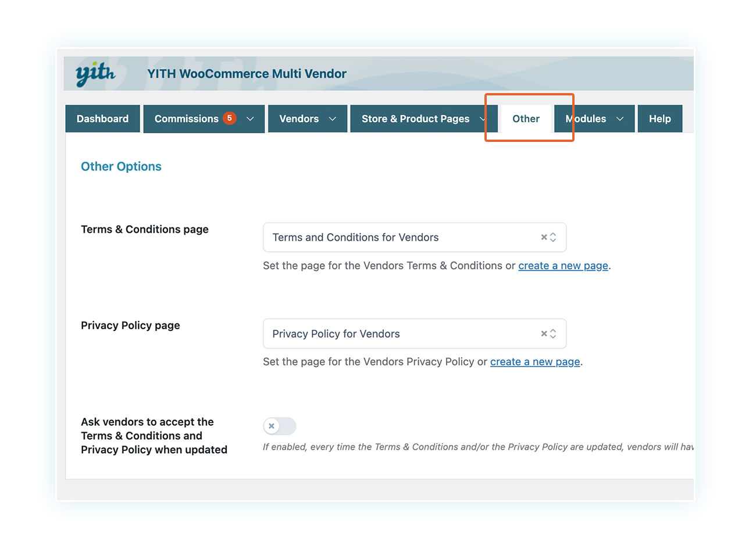Click create a new page link for Privacy Policy
This screenshot has width=756, height=552.
click(535, 362)
